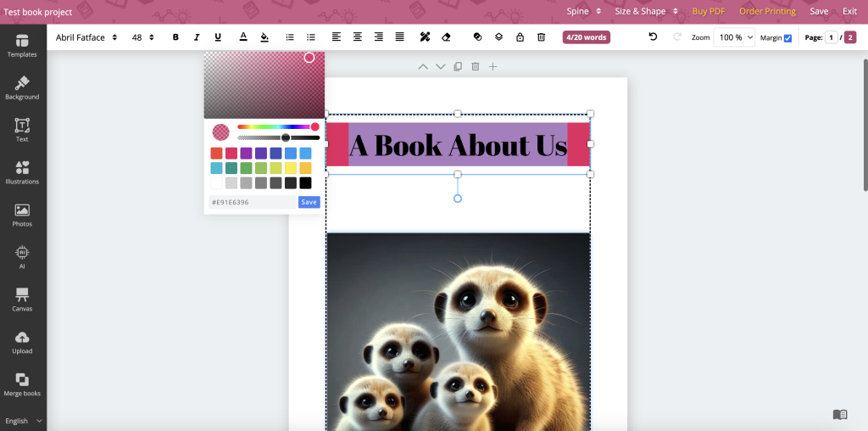This screenshot has width=868, height=431.
Task: Open the AI tool panel
Action: (22, 258)
